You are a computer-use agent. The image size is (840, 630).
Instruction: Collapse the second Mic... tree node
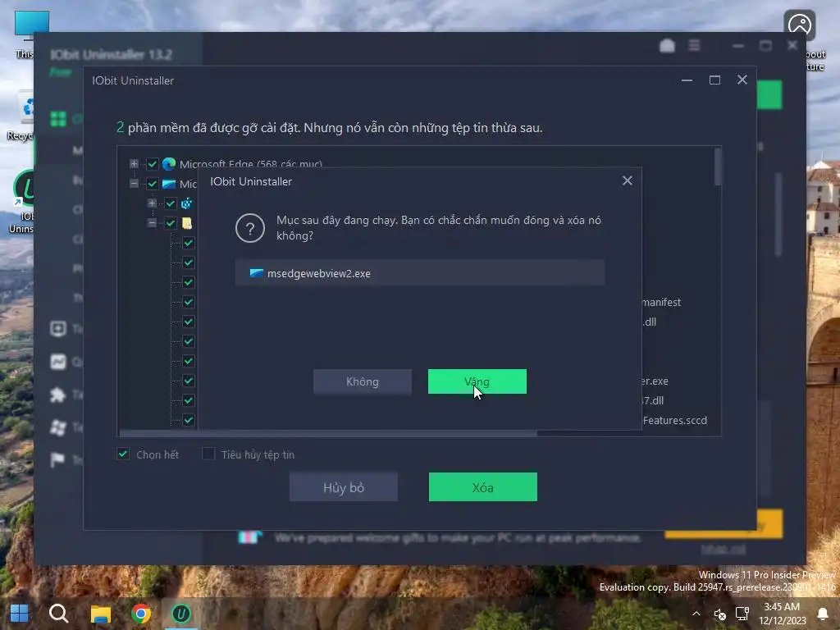click(134, 184)
